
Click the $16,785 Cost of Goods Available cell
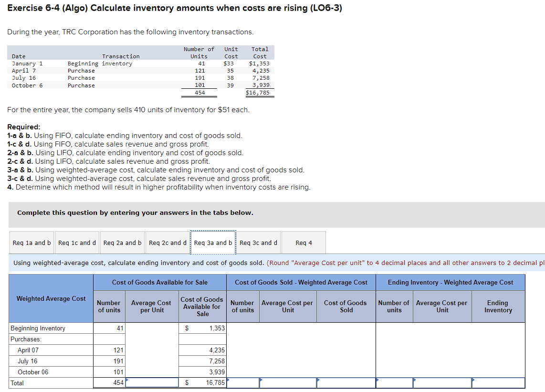click(203, 383)
